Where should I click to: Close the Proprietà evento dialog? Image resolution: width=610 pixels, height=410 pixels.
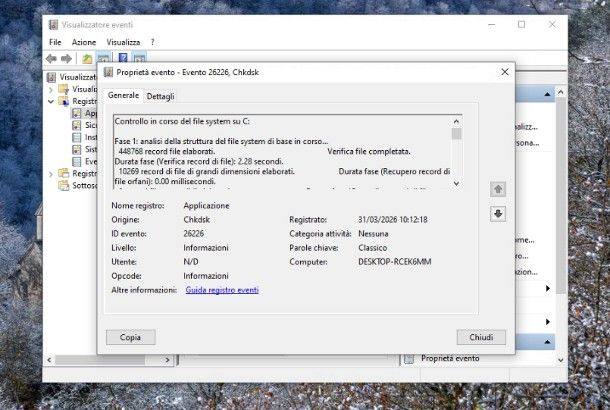pyautogui.click(x=505, y=72)
